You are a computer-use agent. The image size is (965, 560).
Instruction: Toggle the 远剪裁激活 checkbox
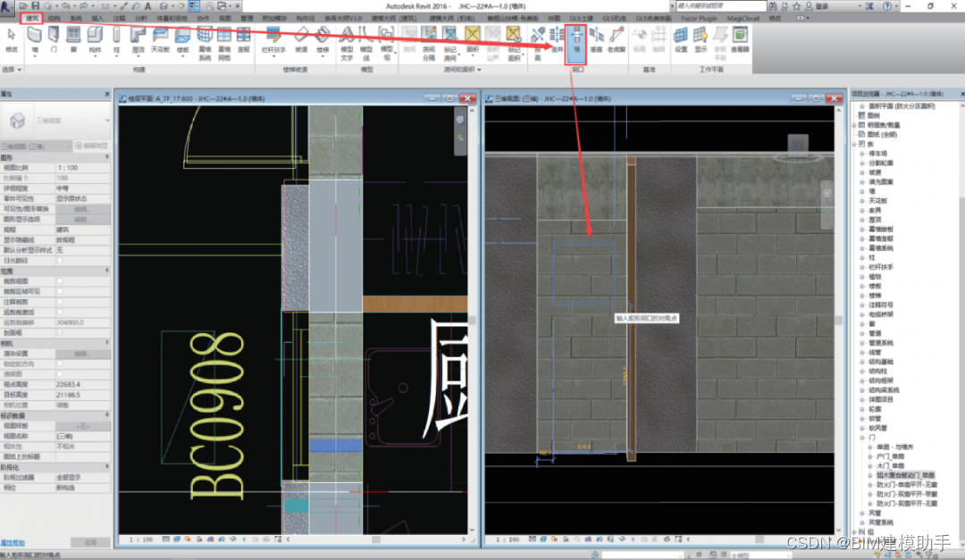point(61,312)
